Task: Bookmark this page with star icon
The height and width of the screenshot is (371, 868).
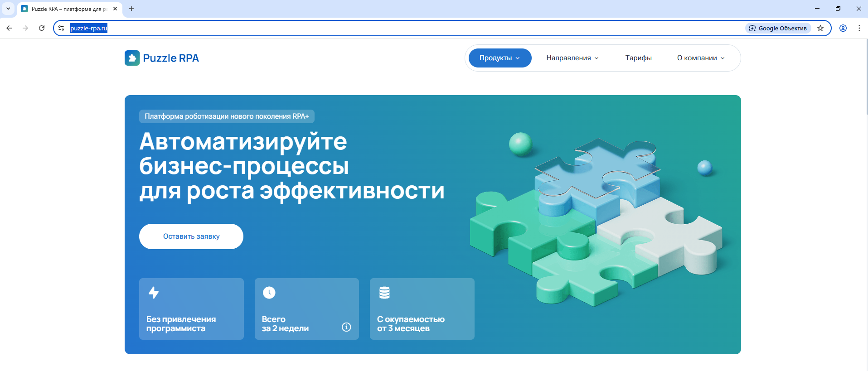Action: 820,28
